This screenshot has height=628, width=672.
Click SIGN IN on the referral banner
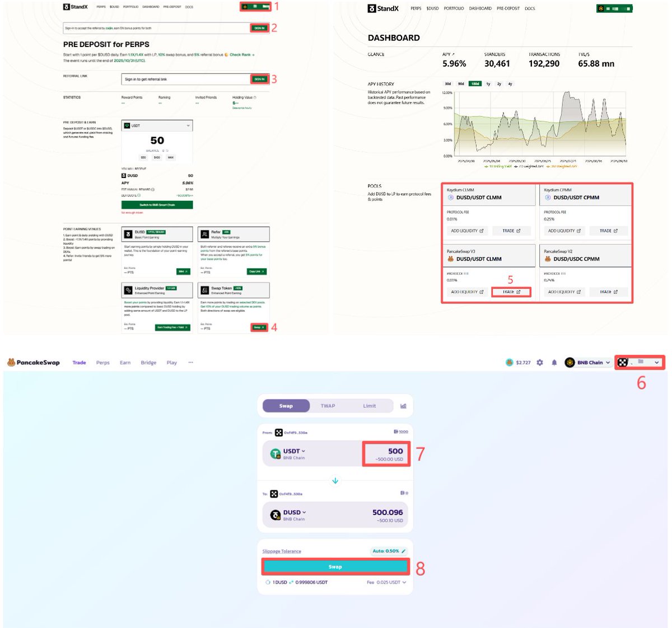click(259, 28)
